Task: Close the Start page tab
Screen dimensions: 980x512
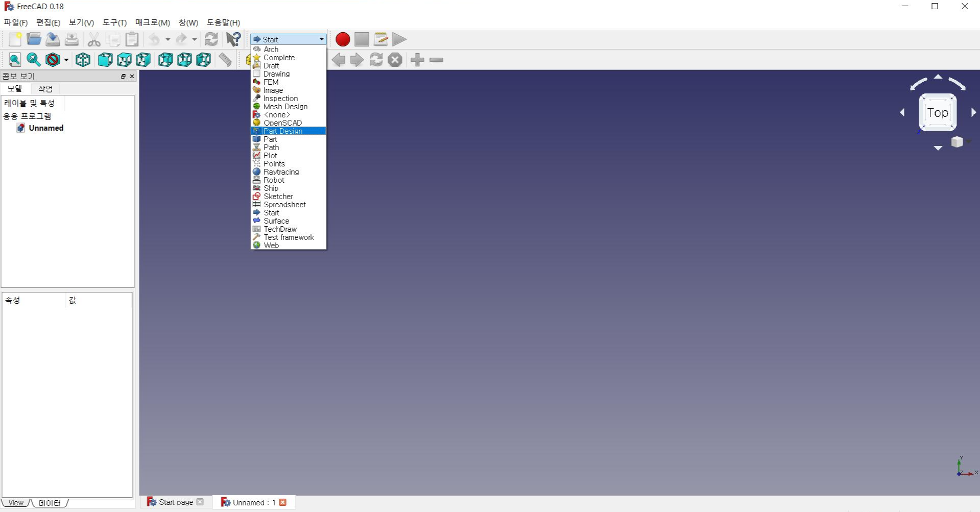Action: pyautogui.click(x=200, y=502)
